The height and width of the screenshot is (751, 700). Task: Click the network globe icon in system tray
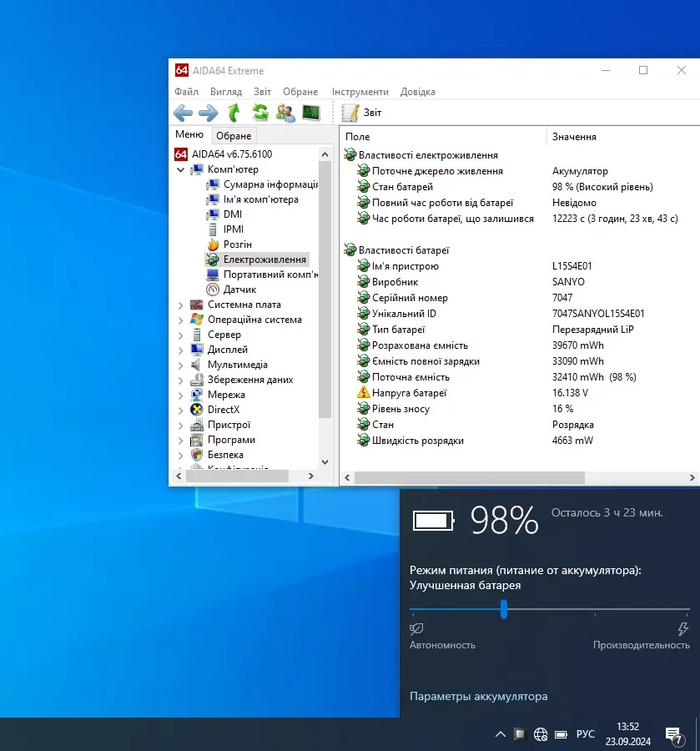pyautogui.click(x=541, y=734)
